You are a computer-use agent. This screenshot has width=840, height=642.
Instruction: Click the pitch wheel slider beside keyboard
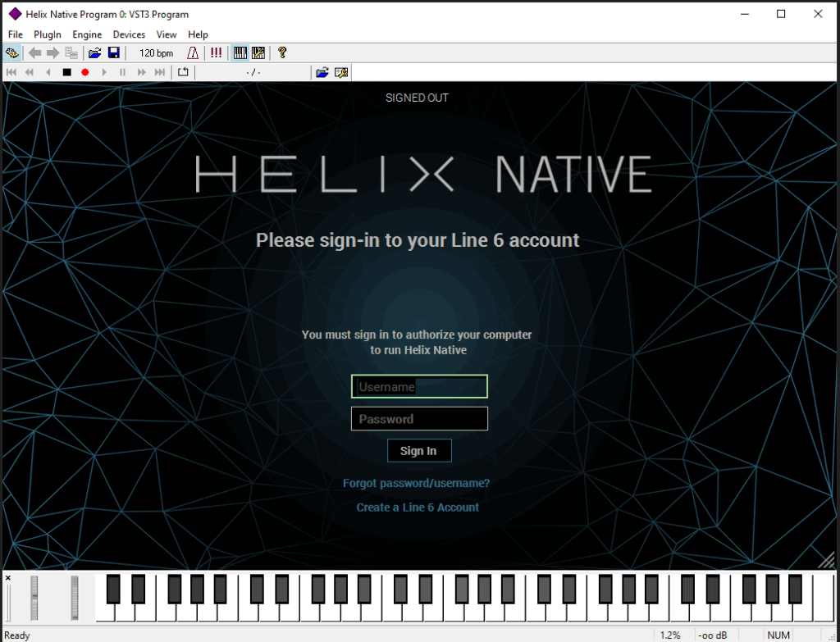pyautogui.click(x=34, y=597)
